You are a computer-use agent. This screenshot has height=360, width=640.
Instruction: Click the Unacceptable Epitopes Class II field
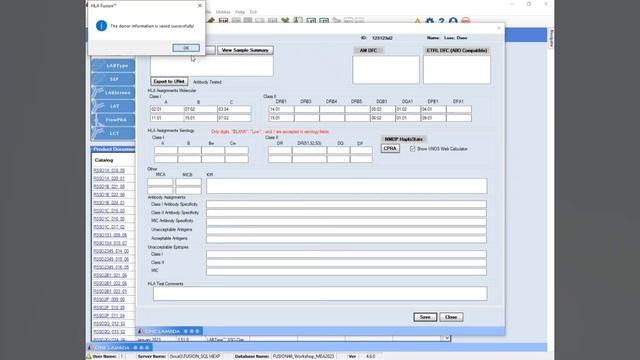coord(347,263)
